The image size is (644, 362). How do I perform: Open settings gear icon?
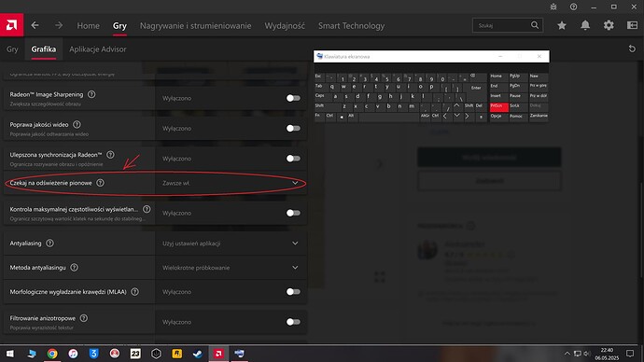pyautogui.click(x=609, y=25)
